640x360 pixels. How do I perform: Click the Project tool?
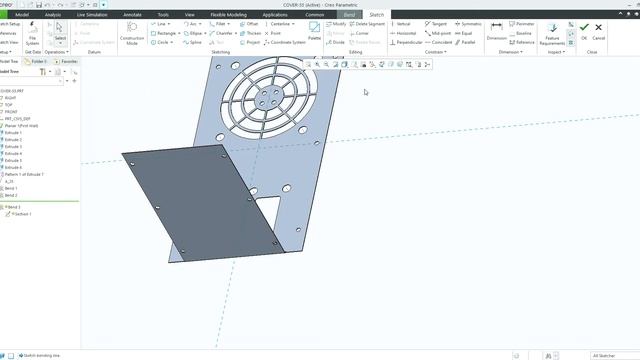click(x=250, y=42)
